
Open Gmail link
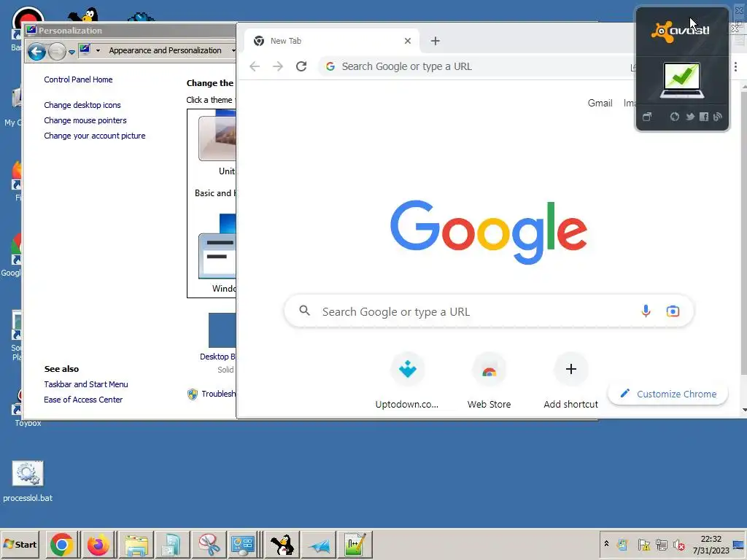(600, 103)
